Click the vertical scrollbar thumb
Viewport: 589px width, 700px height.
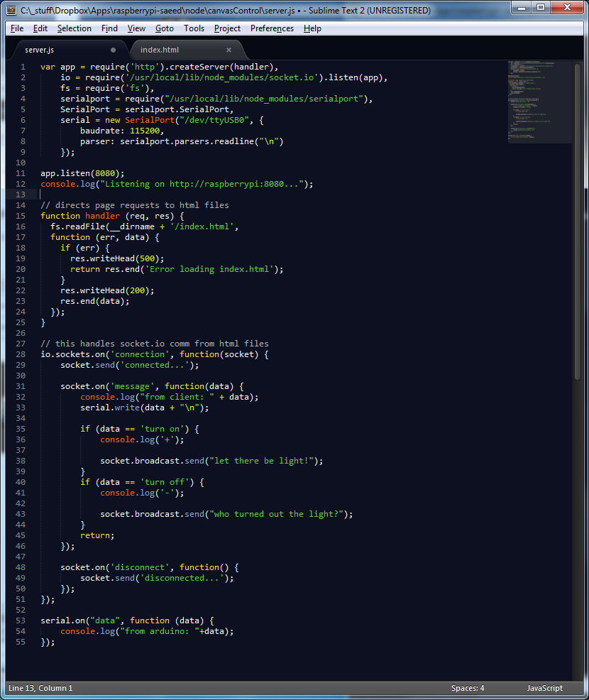coord(578,222)
